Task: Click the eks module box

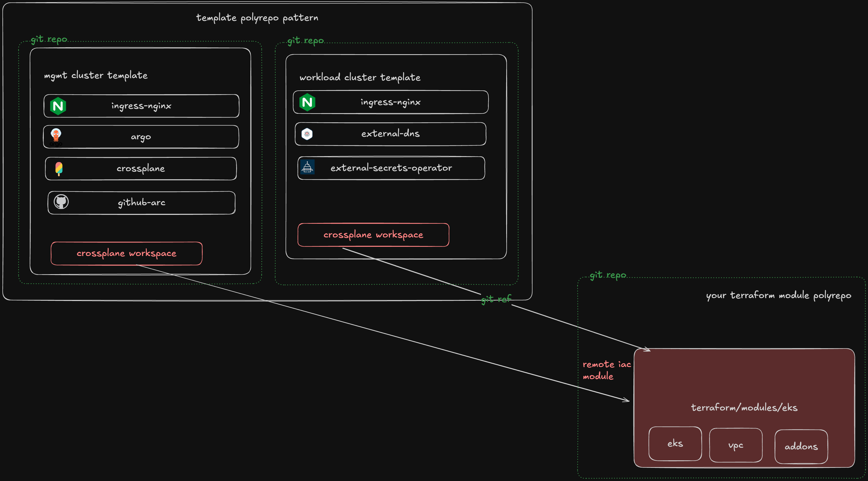Action: coord(675,443)
